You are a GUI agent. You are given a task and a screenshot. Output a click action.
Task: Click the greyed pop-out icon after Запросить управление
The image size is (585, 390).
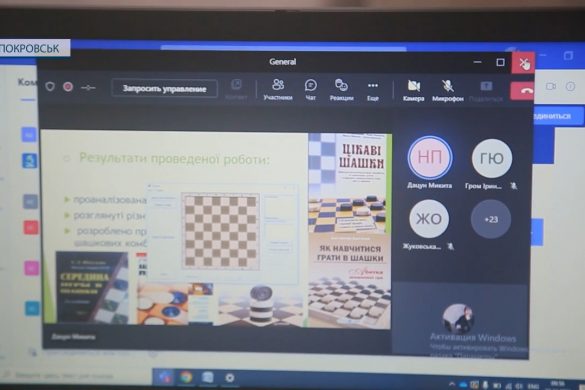pyautogui.click(x=236, y=90)
